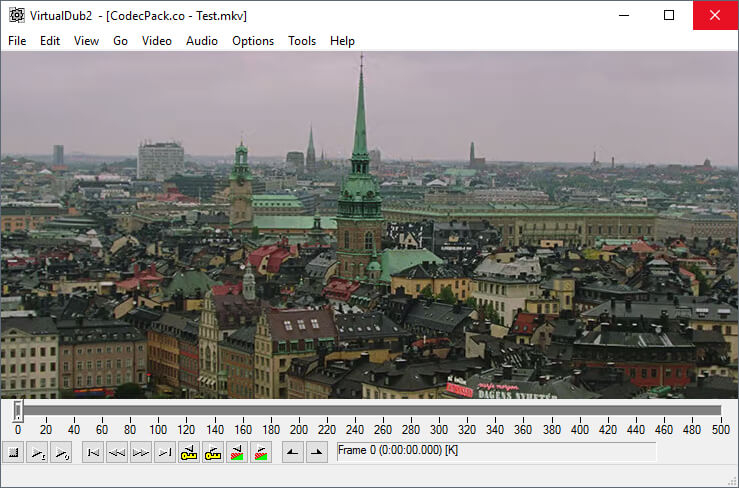Go to next keyframe
This screenshot has height=488, width=739.
coord(213,453)
